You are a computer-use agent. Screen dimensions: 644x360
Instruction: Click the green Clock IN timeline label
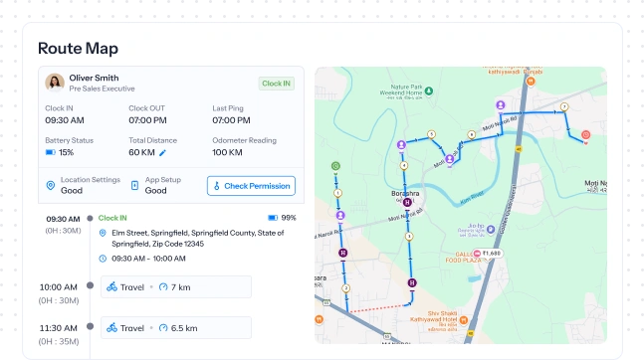point(112,218)
